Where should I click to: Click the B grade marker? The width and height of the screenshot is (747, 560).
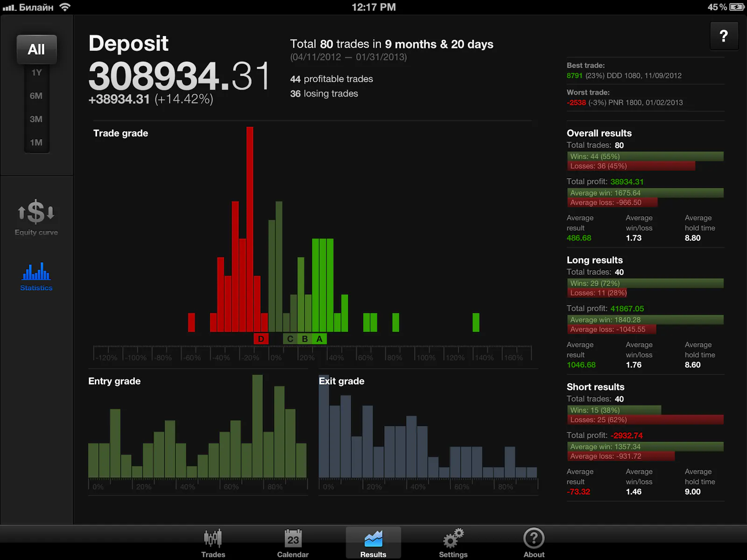[305, 339]
